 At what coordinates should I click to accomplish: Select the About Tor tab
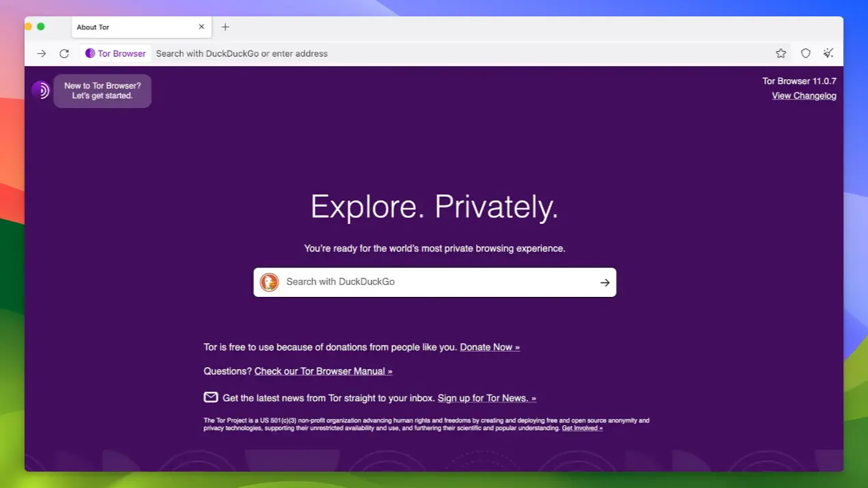[123, 27]
